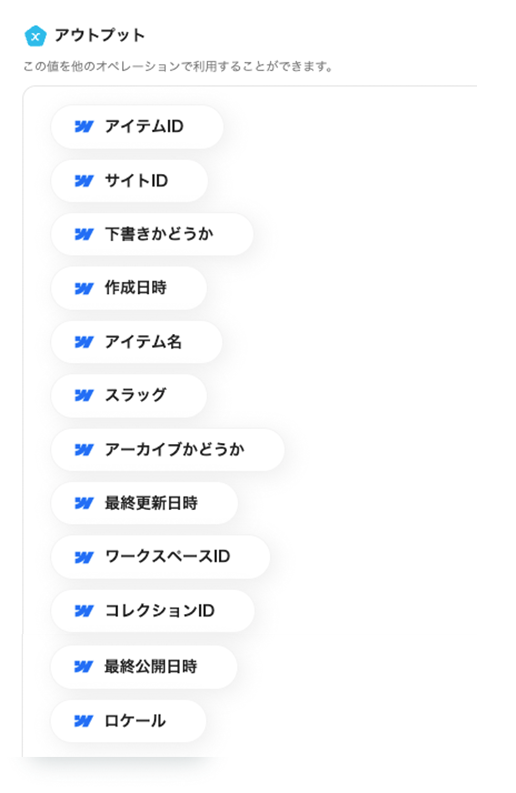Click the Webflow icon beside スラッグ
This screenshot has height=793, width=516.
pos(84,395)
